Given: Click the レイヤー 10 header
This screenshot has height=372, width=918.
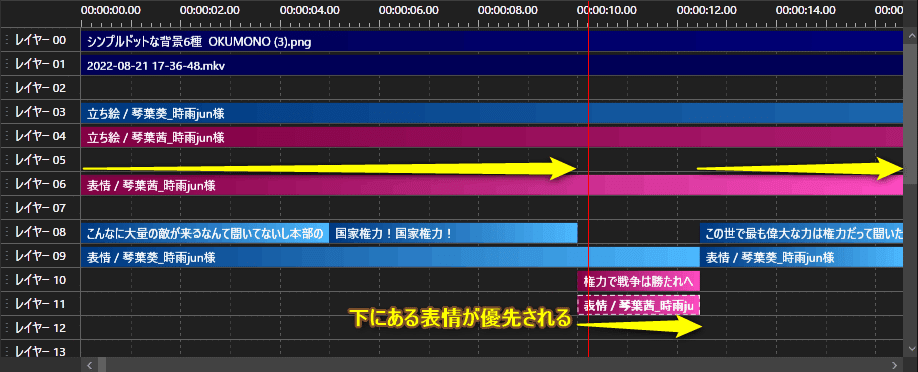Looking at the screenshot, I should 40,281.
